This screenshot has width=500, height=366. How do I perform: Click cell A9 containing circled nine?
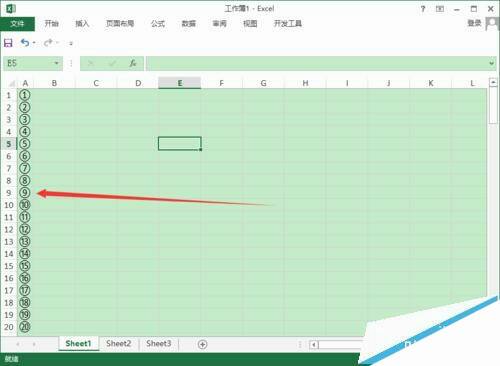(x=25, y=193)
